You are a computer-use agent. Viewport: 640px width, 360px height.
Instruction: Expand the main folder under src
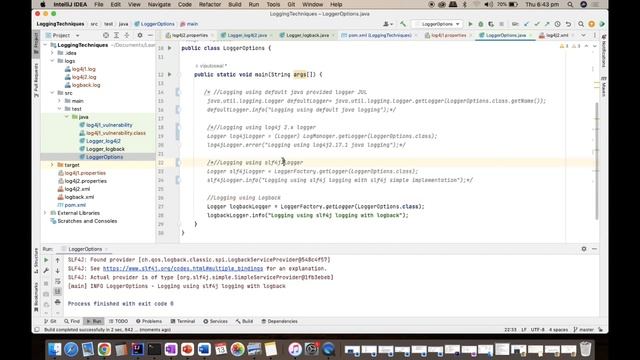coord(60,101)
